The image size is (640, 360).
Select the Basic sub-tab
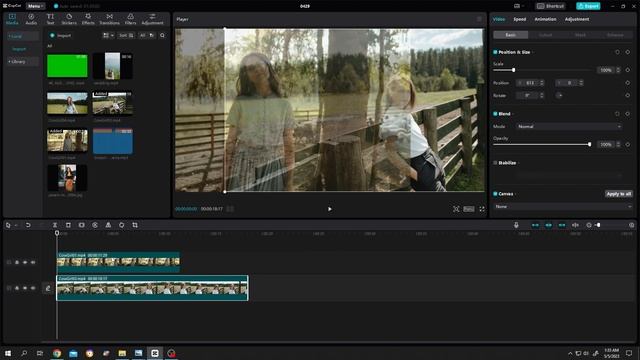click(511, 35)
